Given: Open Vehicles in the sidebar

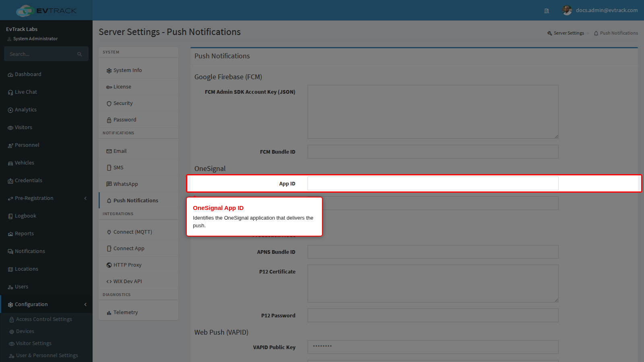Looking at the screenshot, I should tap(46, 163).
